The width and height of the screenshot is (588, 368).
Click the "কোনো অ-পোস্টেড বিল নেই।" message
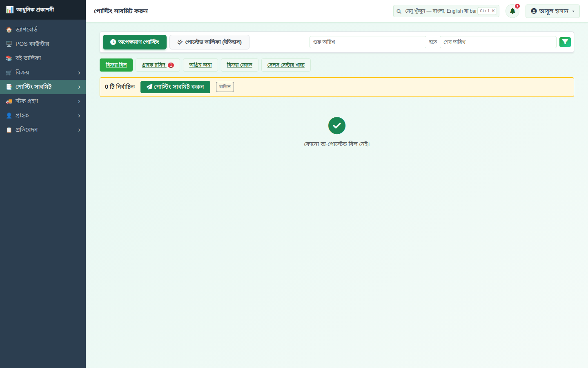(x=337, y=144)
